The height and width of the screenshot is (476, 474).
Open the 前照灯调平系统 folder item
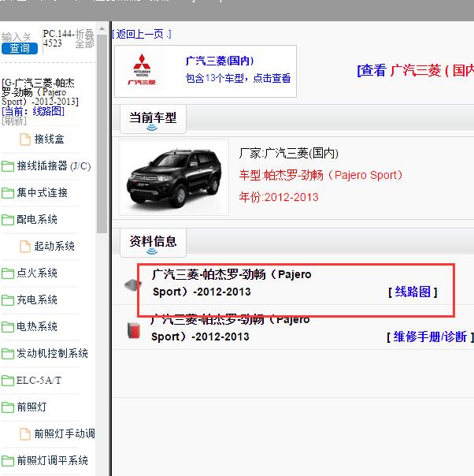[52, 460]
